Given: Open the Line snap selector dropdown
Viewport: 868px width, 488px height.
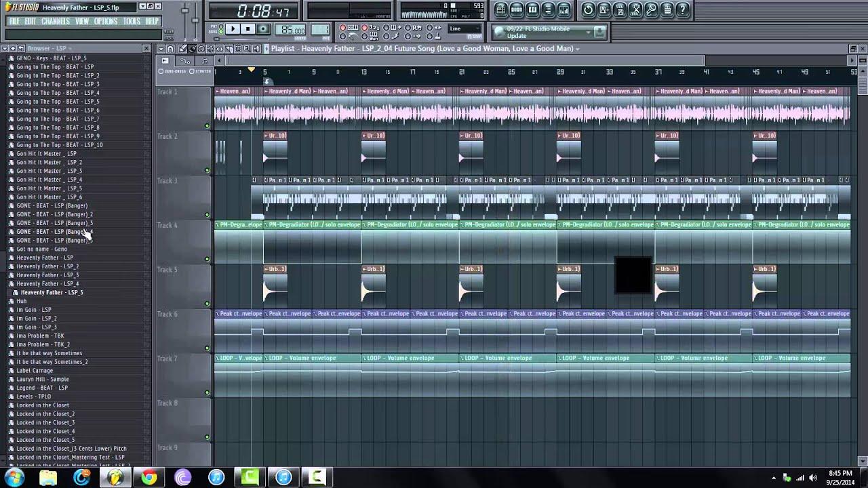Looking at the screenshot, I should (x=465, y=28).
